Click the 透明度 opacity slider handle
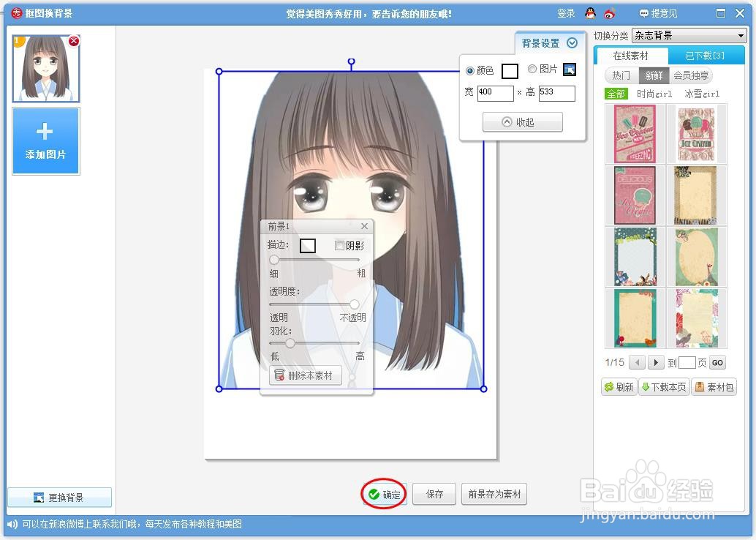 [x=355, y=304]
